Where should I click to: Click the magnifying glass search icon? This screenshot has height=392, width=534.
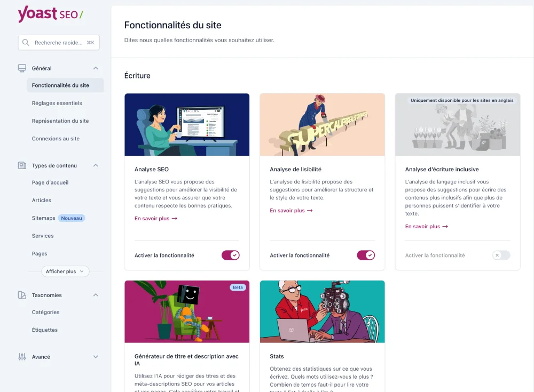pyautogui.click(x=26, y=43)
